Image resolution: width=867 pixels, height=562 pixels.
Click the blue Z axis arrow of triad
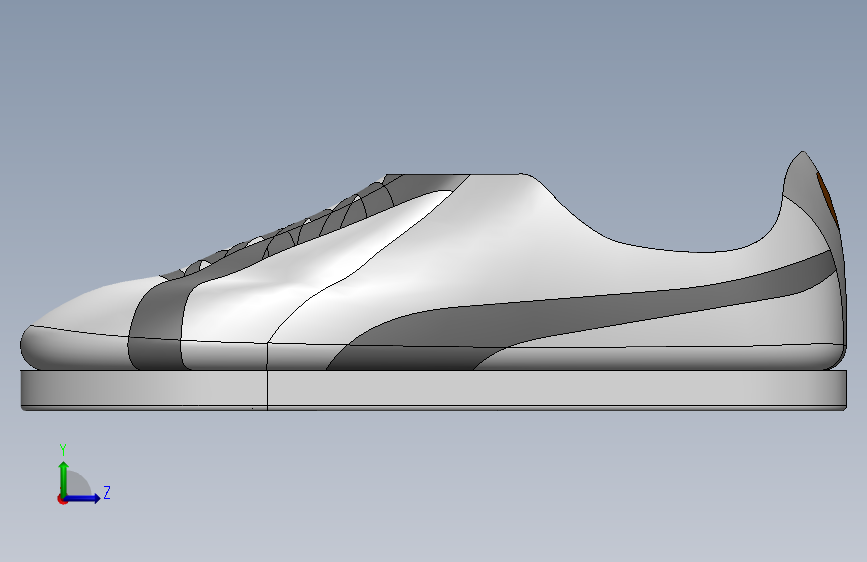point(83,498)
